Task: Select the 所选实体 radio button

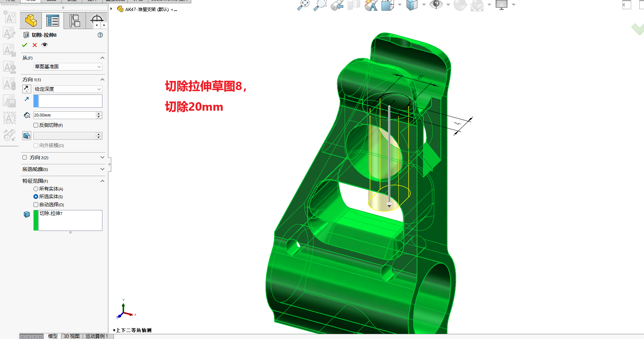Action: pos(36,196)
